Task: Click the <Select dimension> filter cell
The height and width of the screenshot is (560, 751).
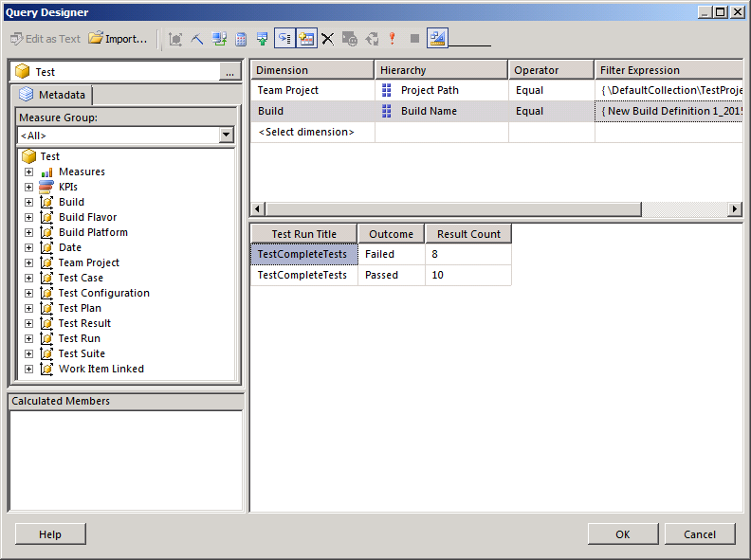Action: pos(306,132)
